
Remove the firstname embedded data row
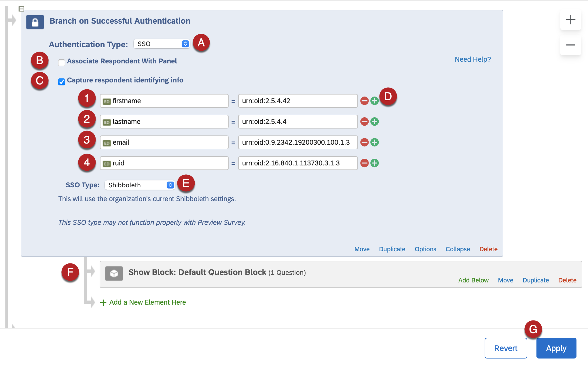tap(365, 101)
